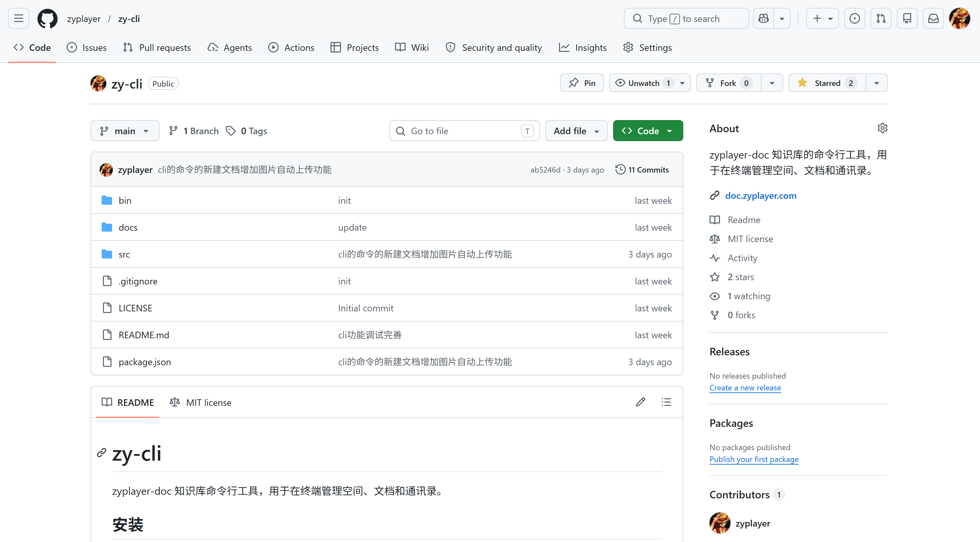Click Create a new release
The image size is (980, 542).
(745, 388)
